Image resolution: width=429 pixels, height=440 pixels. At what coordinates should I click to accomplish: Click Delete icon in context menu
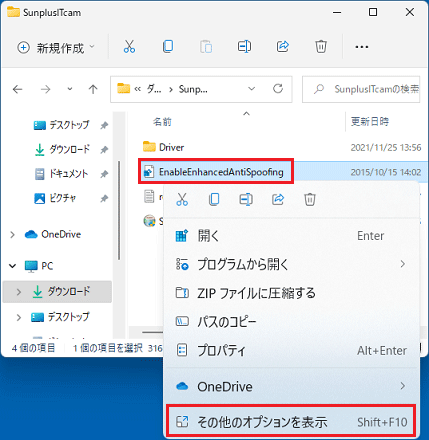[310, 199]
